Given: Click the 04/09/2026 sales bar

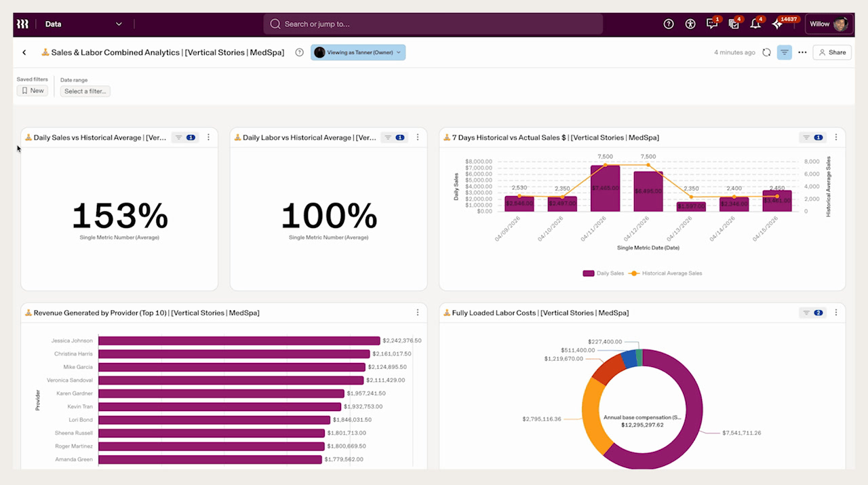Looking at the screenshot, I should [519, 203].
